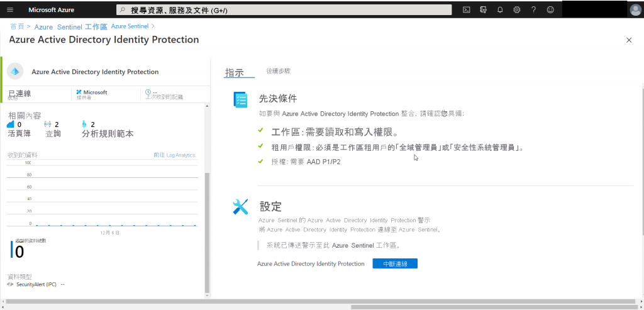
Task: Close the Identity Protection blade
Action: point(629,40)
